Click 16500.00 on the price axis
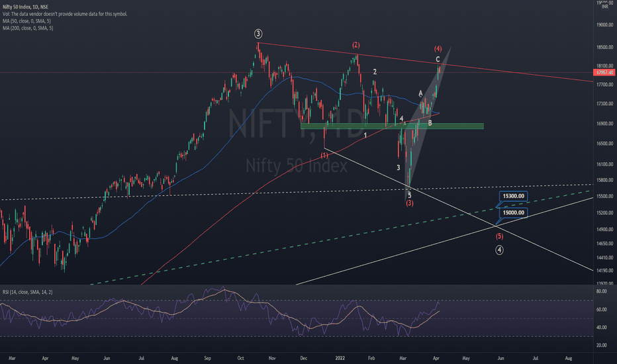The width and height of the screenshot is (617, 364). 605,144
